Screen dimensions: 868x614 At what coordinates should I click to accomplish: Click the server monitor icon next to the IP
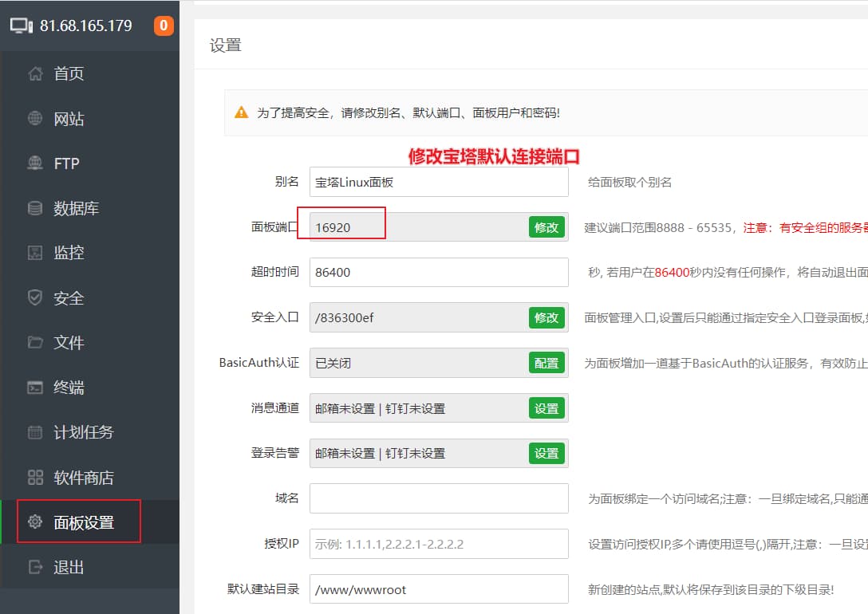(22, 26)
